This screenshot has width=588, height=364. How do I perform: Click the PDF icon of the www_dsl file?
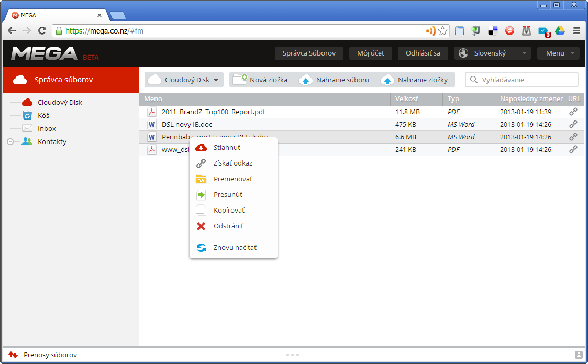pyautogui.click(x=151, y=149)
